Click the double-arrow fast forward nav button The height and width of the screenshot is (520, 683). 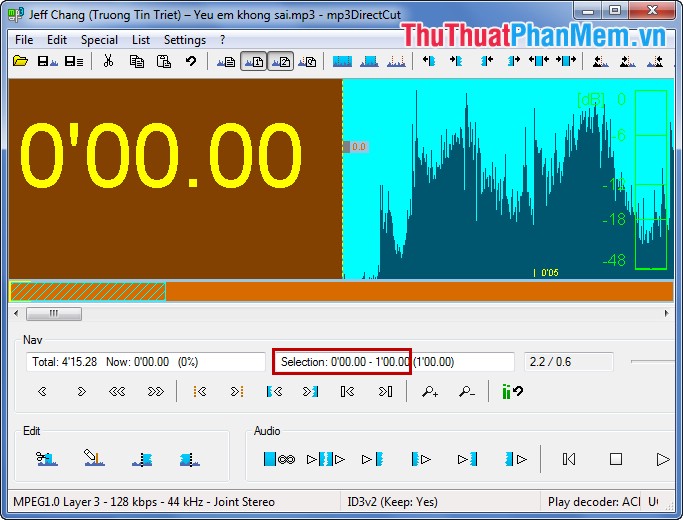[155, 391]
